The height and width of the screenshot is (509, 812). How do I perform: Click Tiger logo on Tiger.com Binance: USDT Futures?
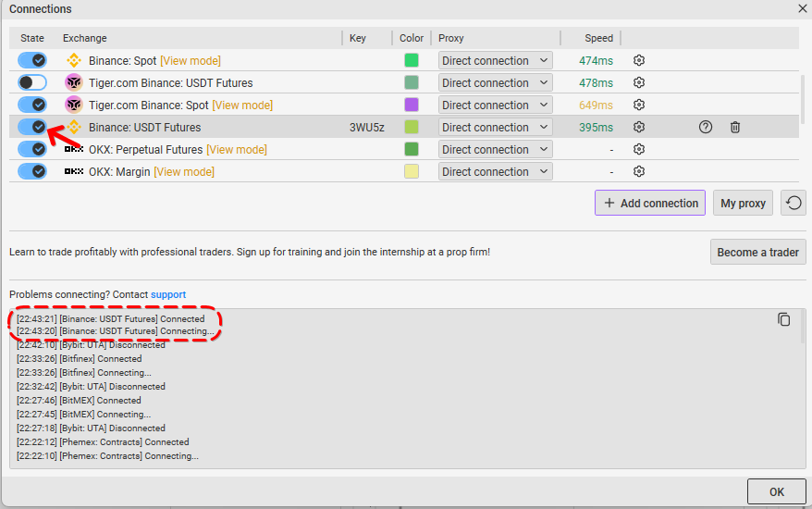74,83
